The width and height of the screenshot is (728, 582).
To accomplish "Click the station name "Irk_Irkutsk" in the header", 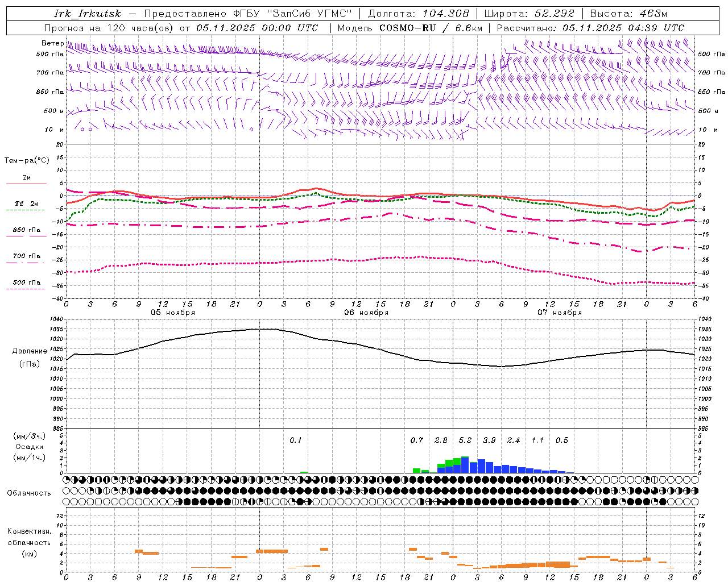I will pyautogui.click(x=88, y=14).
